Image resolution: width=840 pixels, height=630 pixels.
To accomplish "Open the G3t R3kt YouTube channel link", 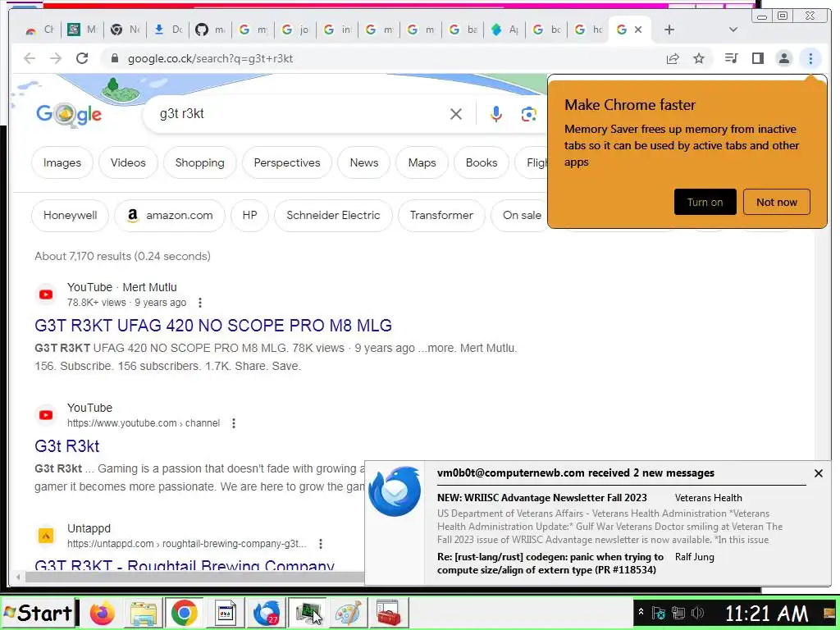I will (x=67, y=445).
